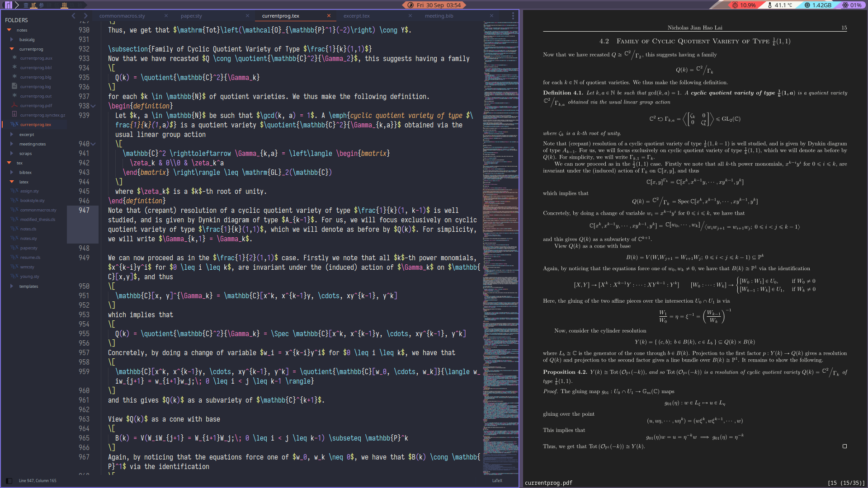Fold the definition block at line 938
This screenshot has width=868, height=488.
93,106
